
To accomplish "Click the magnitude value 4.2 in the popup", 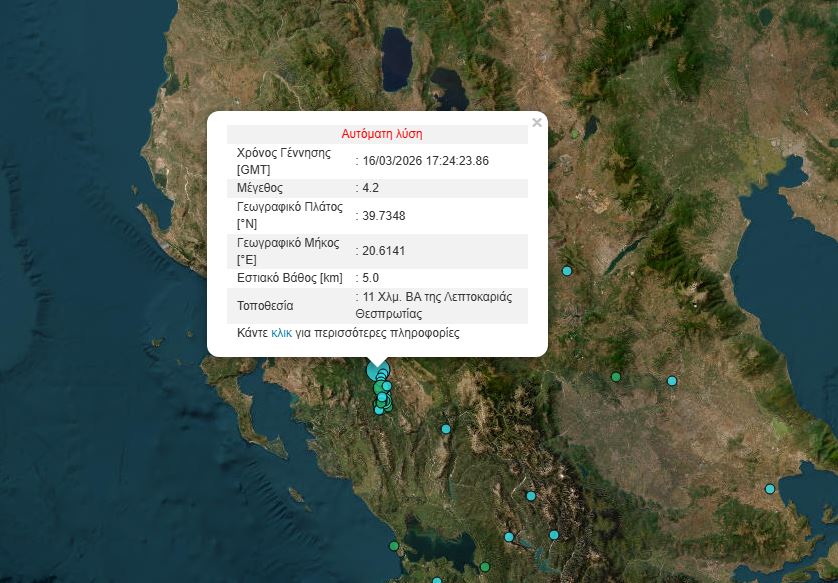I will (371, 187).
